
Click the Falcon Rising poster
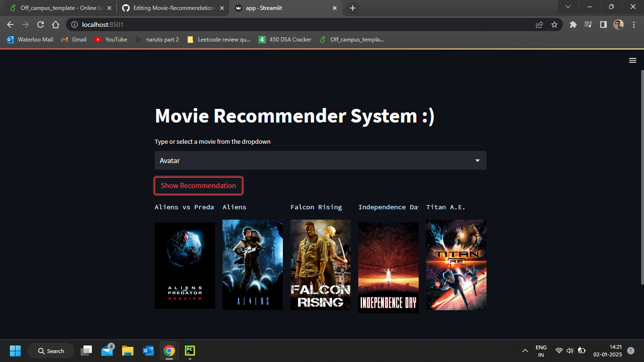click(x=321, y=265)
